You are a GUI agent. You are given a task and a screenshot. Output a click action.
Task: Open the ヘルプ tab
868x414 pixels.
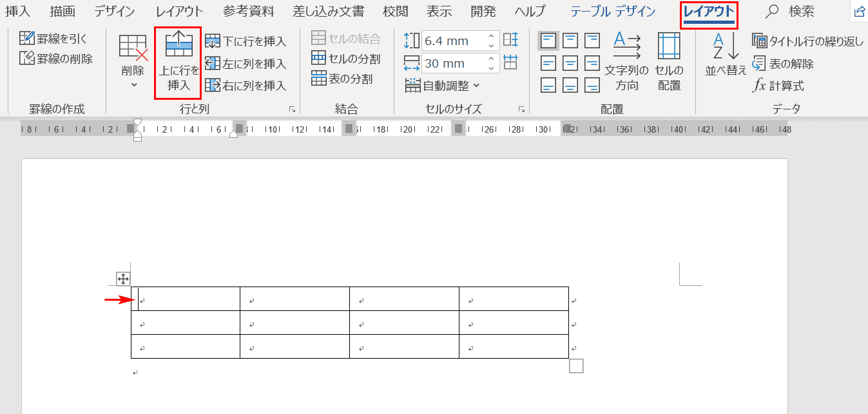click(530, 11)
